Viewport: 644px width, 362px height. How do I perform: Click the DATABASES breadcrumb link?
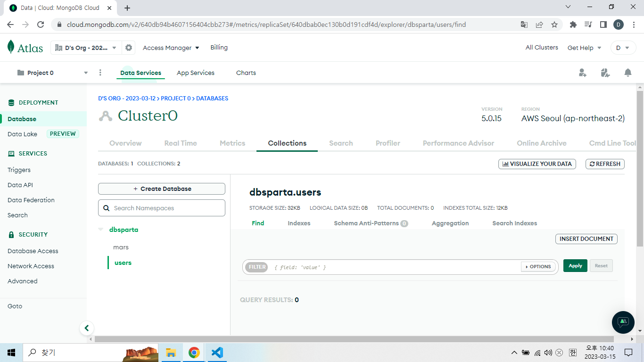(212, 99)
